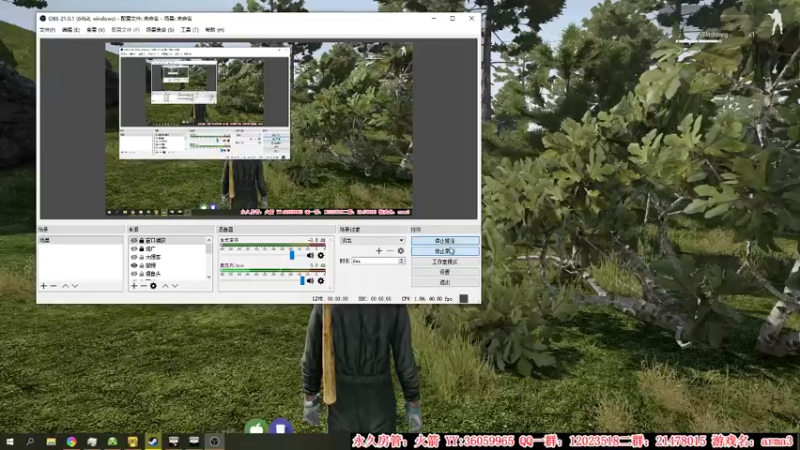This screenshot has height=450, width=800.
Task: Add a new scene with the plus icon
Action: coord(43,286)
